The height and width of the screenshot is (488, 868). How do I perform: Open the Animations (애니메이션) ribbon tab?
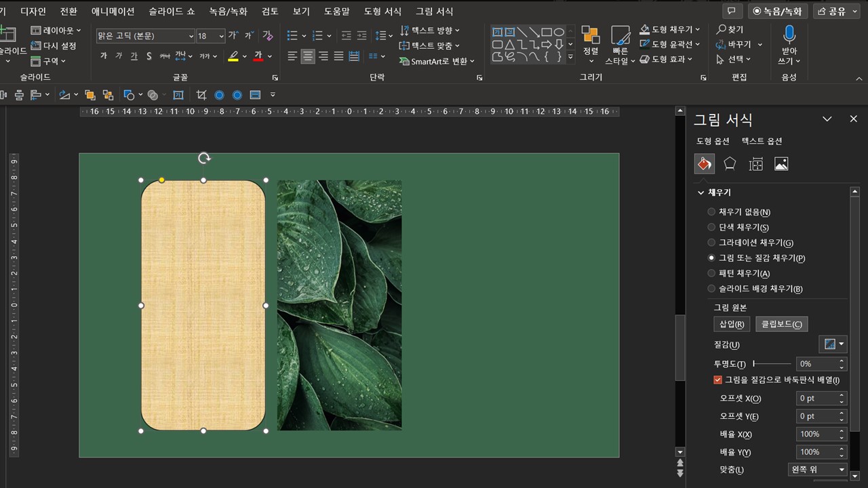[113, 12]
